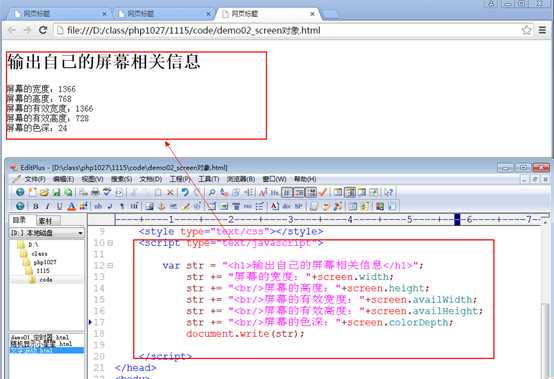Click the top-row globe View in Browser icon
554x379 pixels.
click(x=20, y=192)
